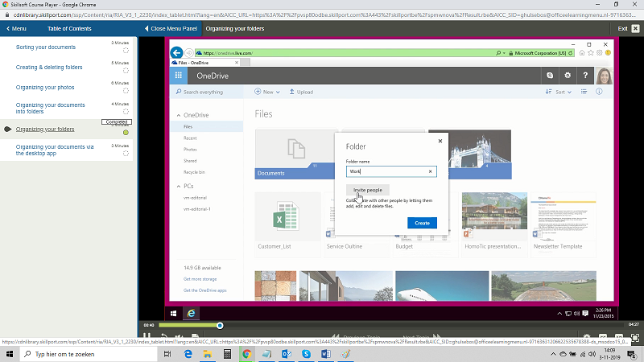Open the Sort dropdown
644x362 pixels.
(x=559, y=92)
